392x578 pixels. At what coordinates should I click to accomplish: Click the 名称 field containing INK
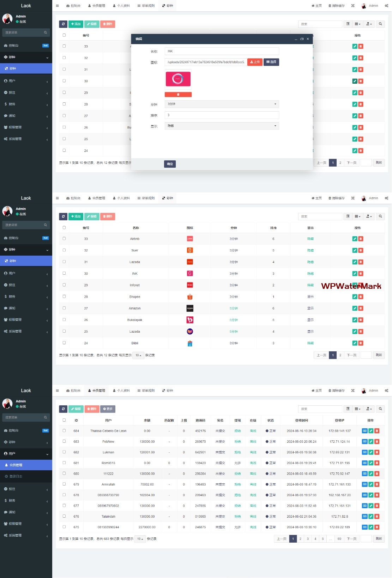coord(222,52)
